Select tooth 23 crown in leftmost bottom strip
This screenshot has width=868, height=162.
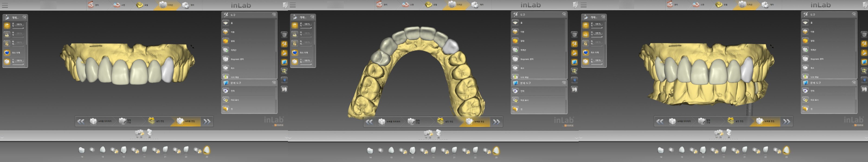click(x=207, y=150)
